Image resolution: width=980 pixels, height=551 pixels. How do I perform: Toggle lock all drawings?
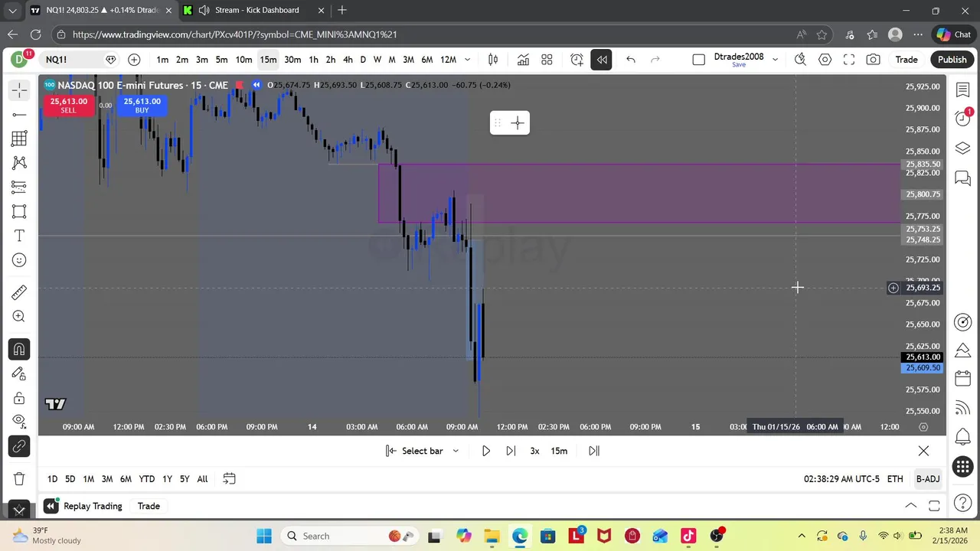tap(19, 398)
